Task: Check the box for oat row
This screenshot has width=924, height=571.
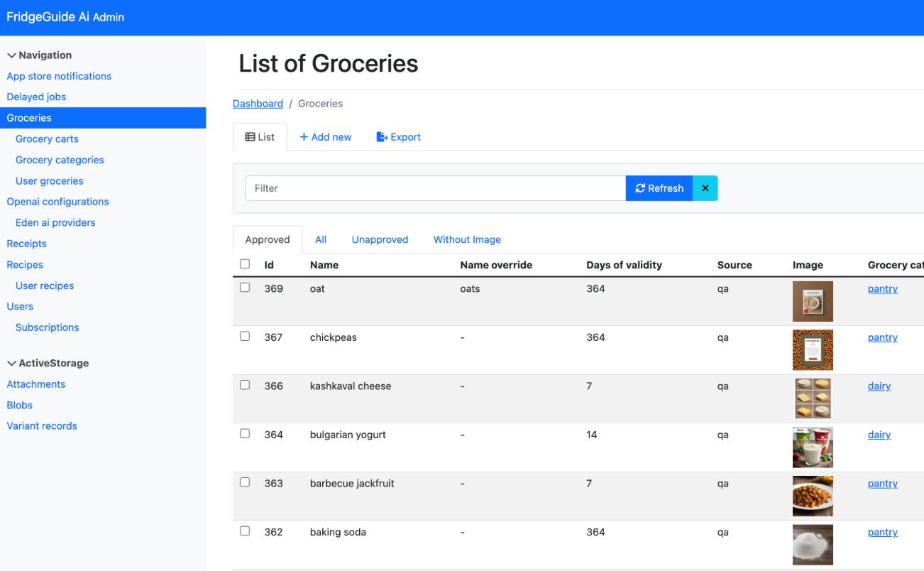Action: point(245,288)
